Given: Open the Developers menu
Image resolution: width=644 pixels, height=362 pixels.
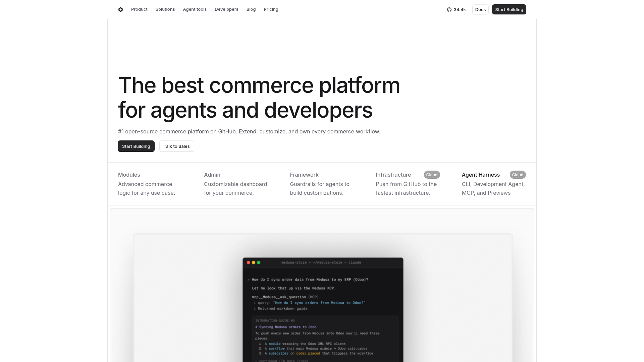Looking at the screenshot, I should tap(226, 9).
